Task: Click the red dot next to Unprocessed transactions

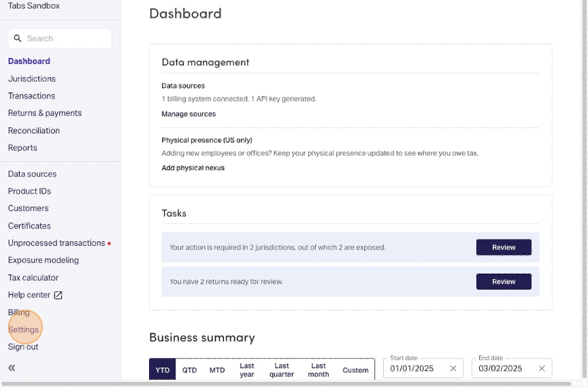Action: (x=109, y=243)
